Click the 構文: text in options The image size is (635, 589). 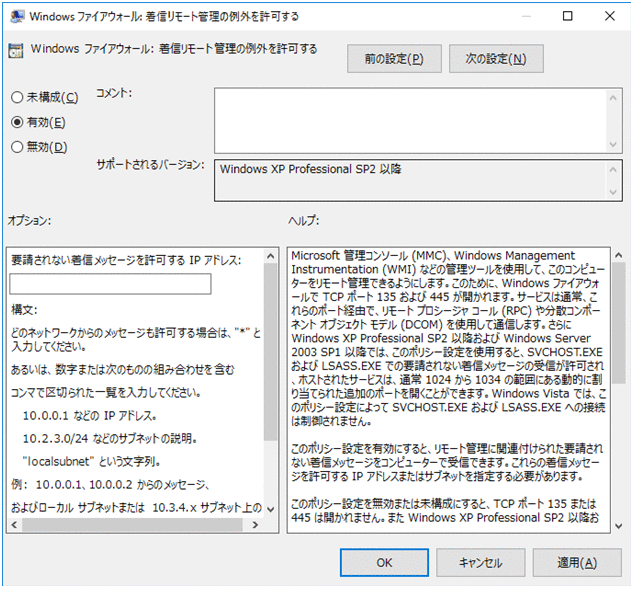coord(24,310)
